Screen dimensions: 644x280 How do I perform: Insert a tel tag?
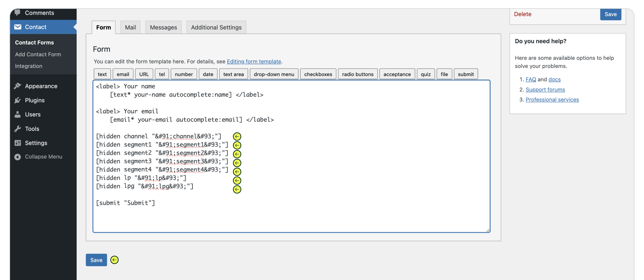point(162,74)
